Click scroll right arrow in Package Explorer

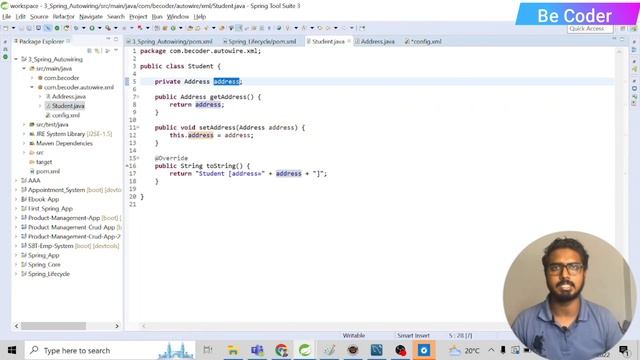pos(117,326)
